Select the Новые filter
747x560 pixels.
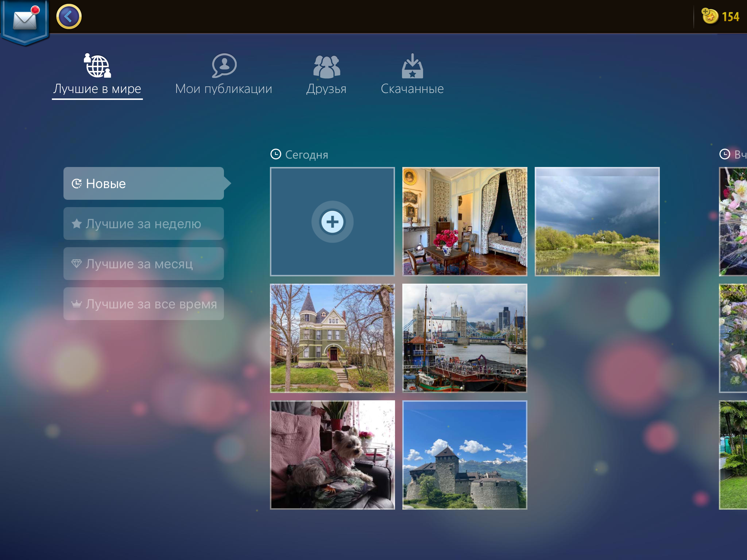(144, 183)
